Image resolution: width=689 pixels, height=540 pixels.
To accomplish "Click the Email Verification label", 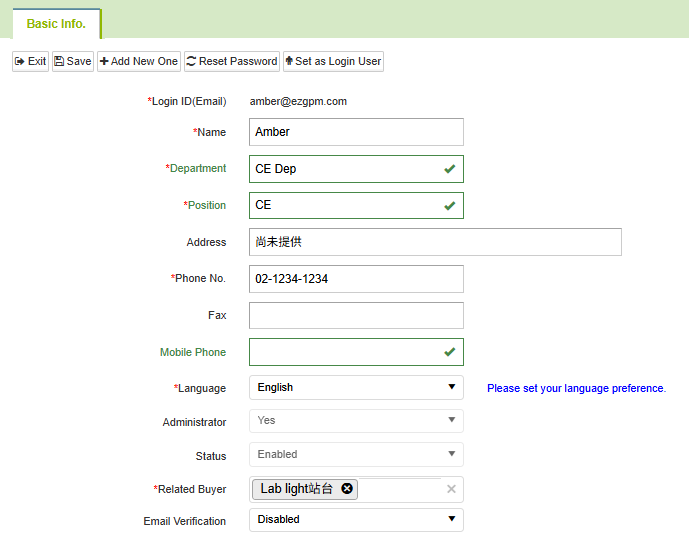I will pos(185,521).
